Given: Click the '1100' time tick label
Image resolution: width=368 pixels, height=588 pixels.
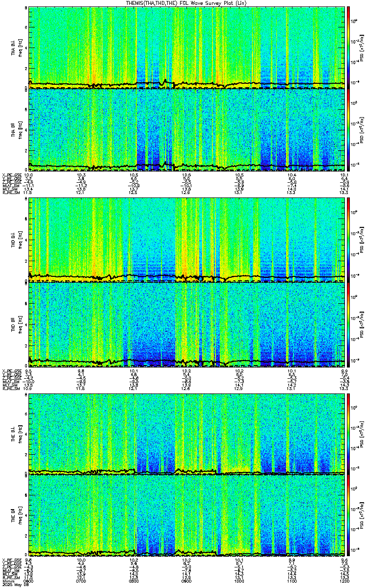Looking at the screenshot, I should (x=292, y=582).
